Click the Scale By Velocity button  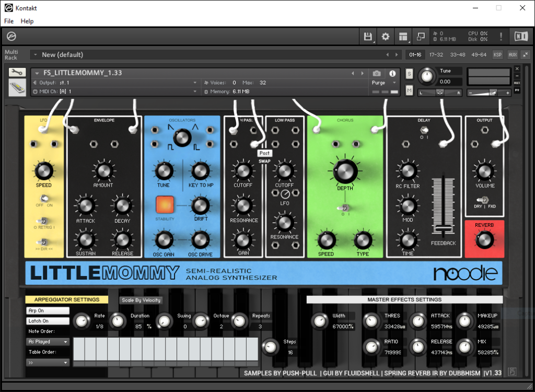click(x=141, y=300)
